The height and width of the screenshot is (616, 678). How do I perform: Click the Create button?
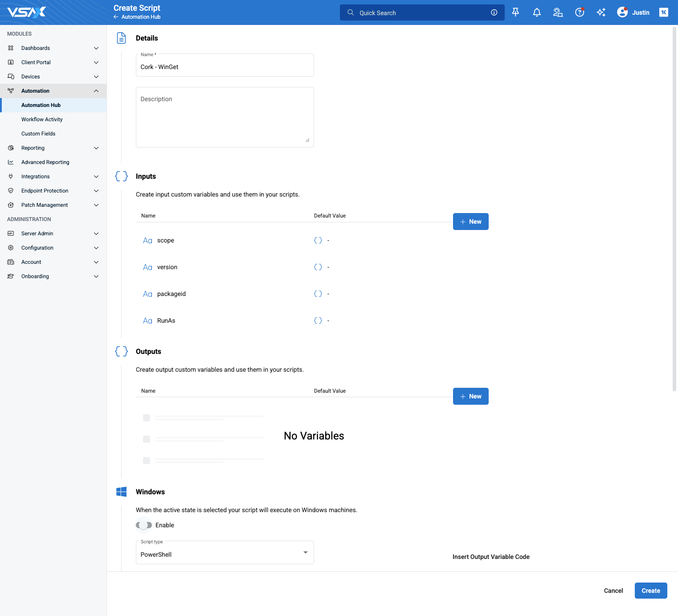click(x=651, y=591)
